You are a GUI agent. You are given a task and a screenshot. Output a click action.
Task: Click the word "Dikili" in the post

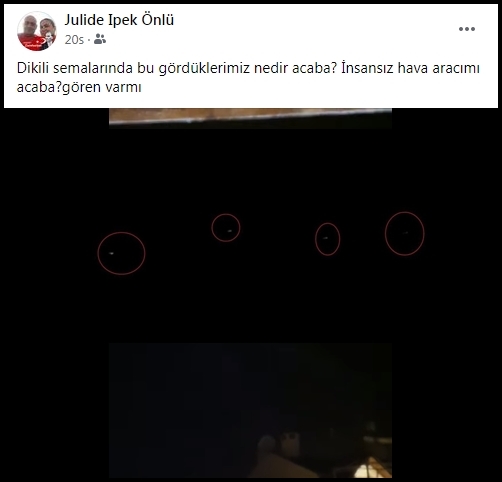(x=33, y=68)
